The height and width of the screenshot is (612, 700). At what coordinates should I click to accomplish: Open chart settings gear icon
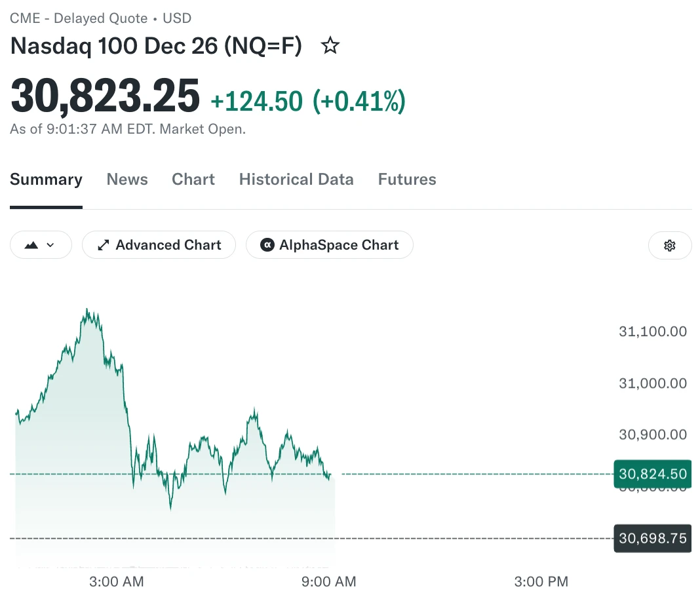tap(670, 245)
